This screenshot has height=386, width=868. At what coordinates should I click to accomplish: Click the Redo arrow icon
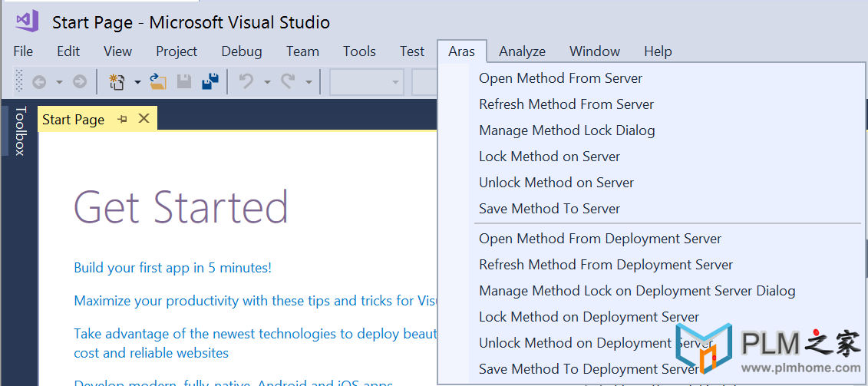point(288,82)
